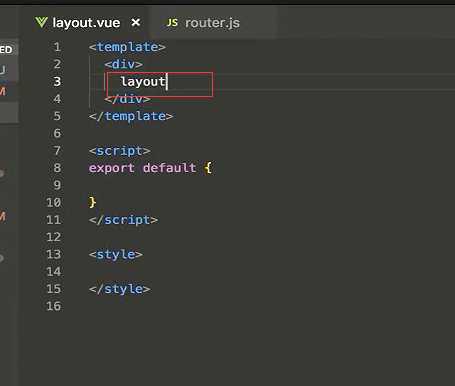Click line number 16 in the gutter

(x=54, y=306)
